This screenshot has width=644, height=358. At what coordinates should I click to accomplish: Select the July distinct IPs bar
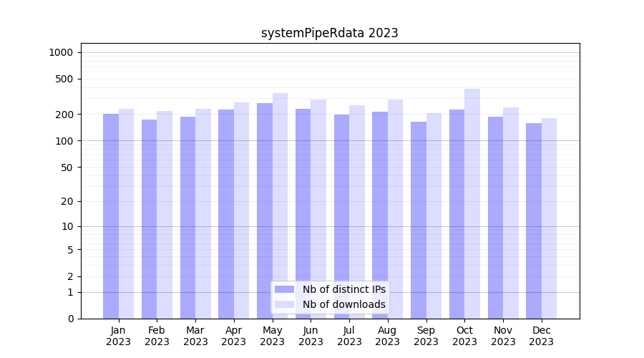tap(341, 216)
